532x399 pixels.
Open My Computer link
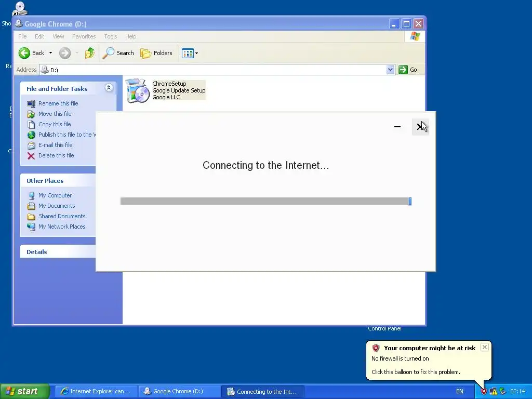55,195
